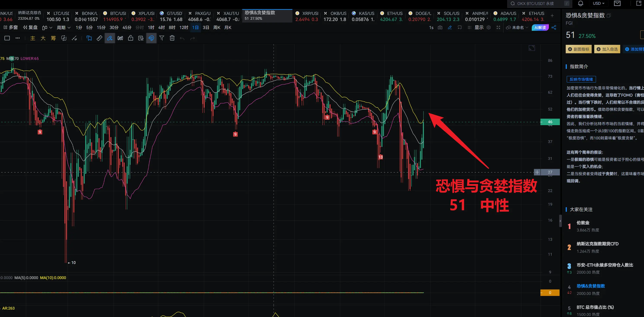
Task: Enter fullscreen with the four-arrows icon
Action: point(498,27)
